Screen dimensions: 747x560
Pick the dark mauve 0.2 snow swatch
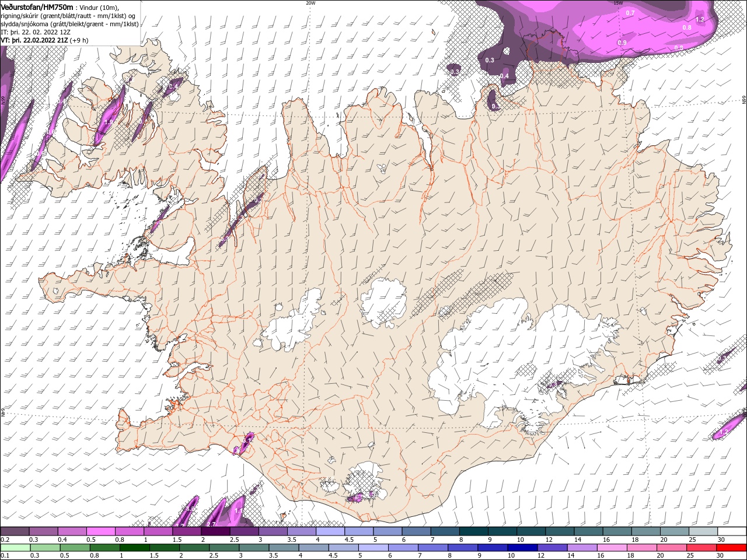[15, 531]
